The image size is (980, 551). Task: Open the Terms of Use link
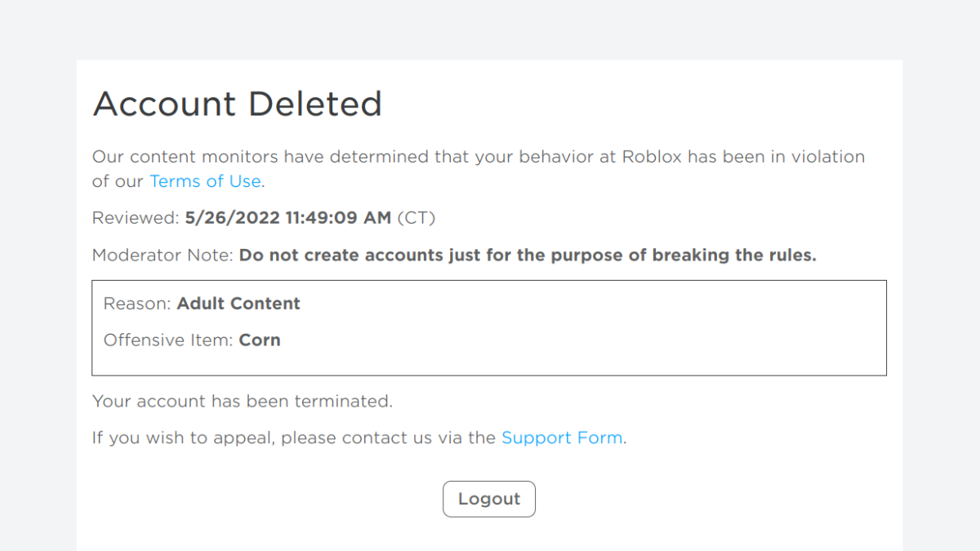pos(205,181)
